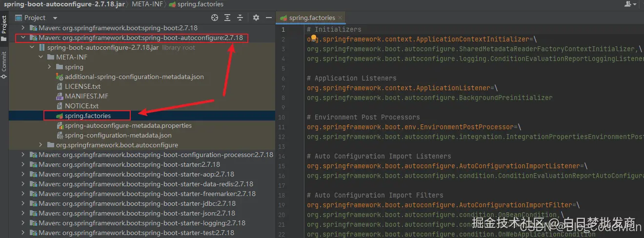The height and width of the screenshot is (238, 644).
Task: Close the spring.factories editor tab
Action: [341, 18]
